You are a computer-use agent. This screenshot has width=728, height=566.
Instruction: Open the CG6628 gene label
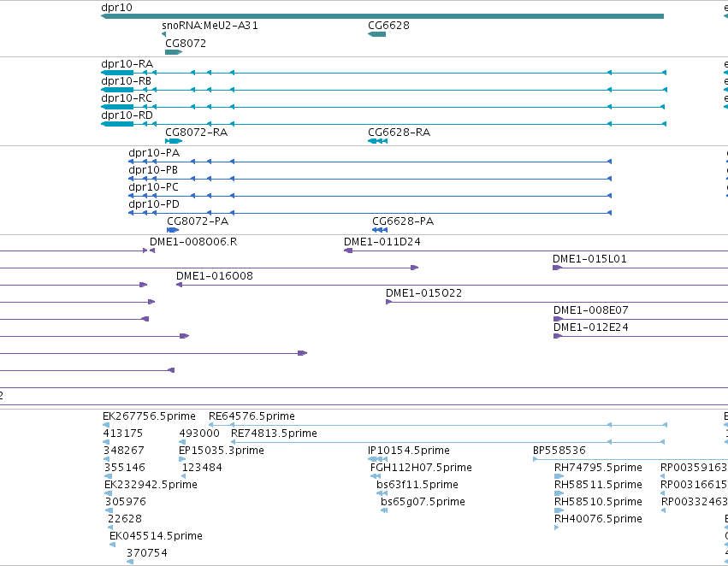(x=388, y=26)
